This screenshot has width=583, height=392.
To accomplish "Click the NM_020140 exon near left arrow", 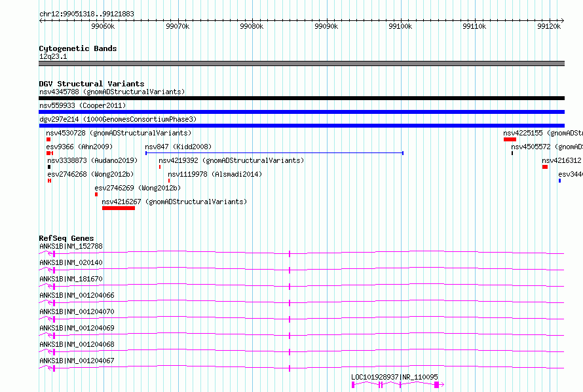I will [x=54, y=270].
